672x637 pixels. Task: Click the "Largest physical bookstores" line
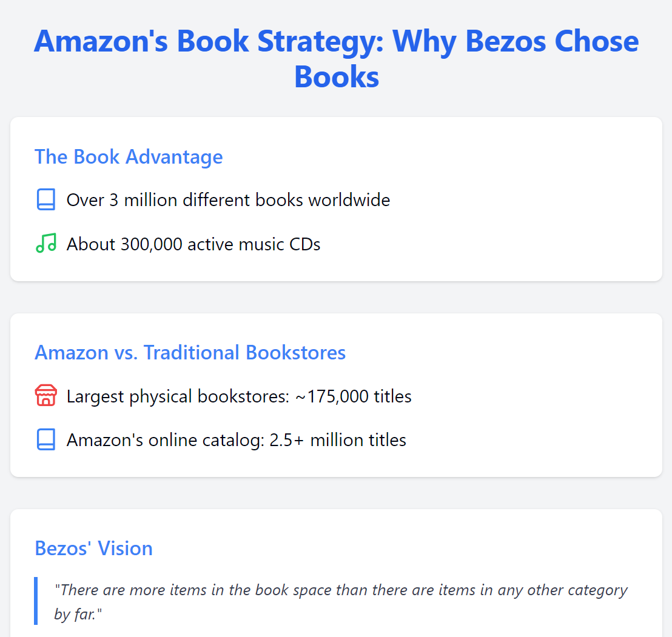click(239, 396)
